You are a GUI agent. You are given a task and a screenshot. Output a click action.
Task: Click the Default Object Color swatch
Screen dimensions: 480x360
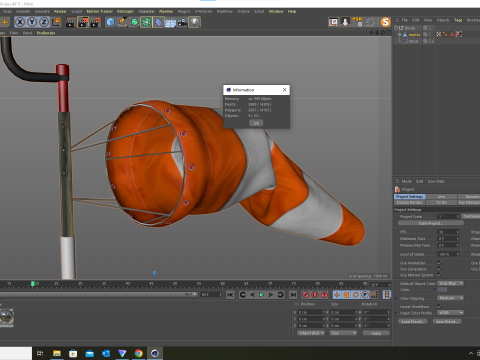click(x=442, y=289)
